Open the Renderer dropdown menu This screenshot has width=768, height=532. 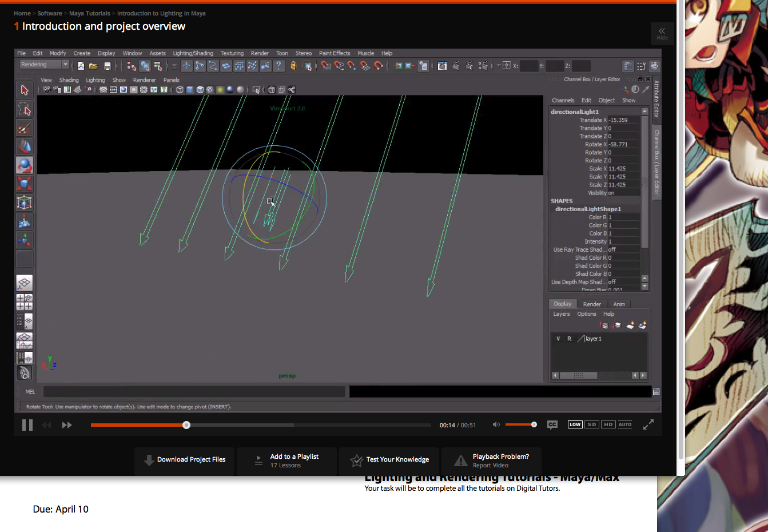144,80
